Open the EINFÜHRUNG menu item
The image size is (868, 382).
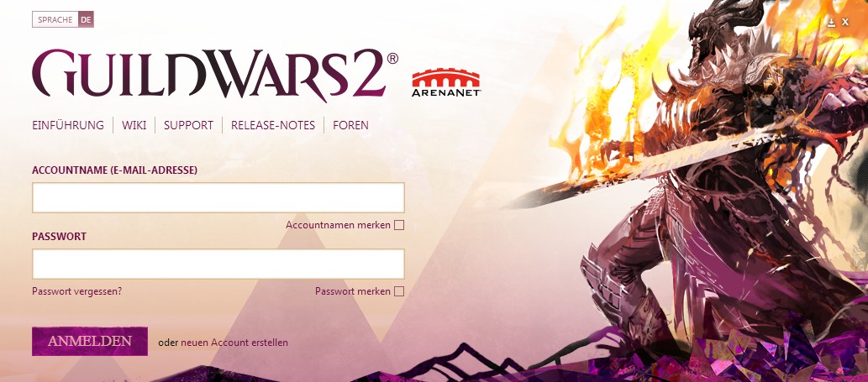coord(68,125)
